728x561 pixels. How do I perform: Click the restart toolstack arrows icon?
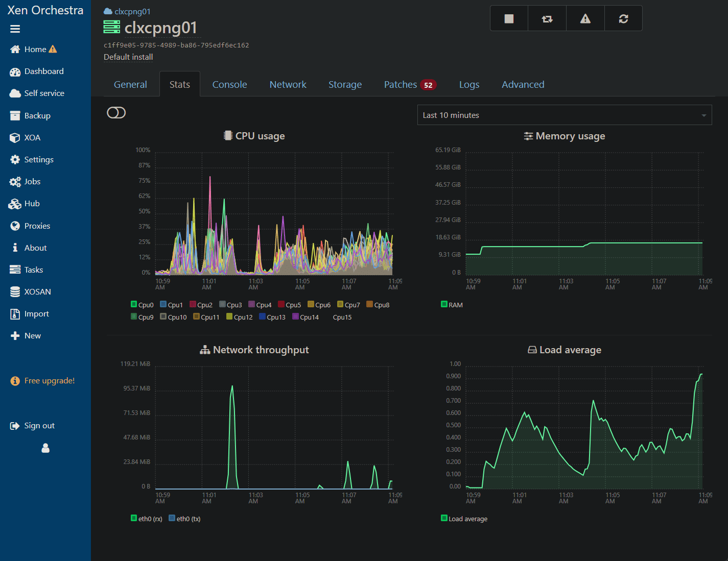[x=547, y=19]
